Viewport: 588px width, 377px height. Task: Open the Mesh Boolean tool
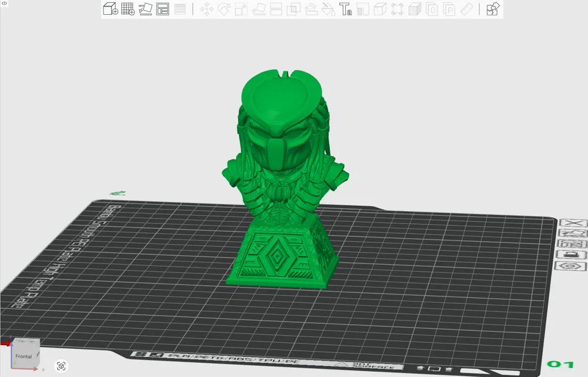coord(293,9)
